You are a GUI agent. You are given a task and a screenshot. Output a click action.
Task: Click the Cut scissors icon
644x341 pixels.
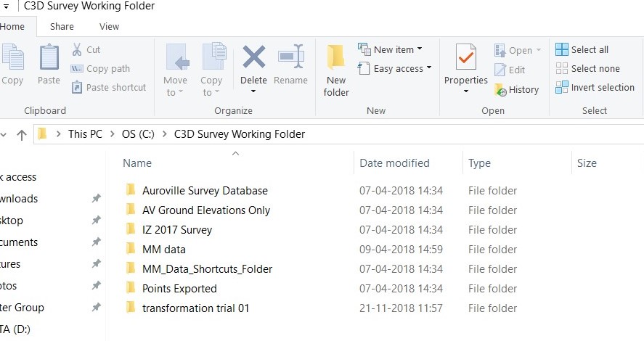tap(77, 49)
